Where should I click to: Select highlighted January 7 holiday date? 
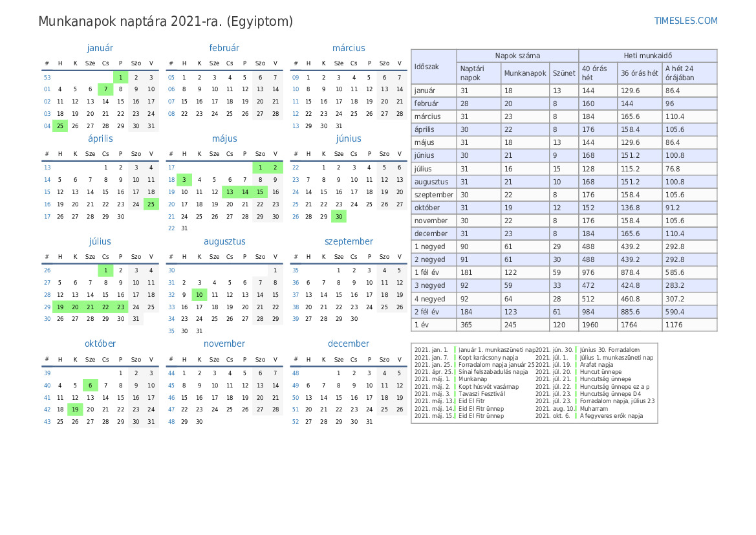point(105,89)
